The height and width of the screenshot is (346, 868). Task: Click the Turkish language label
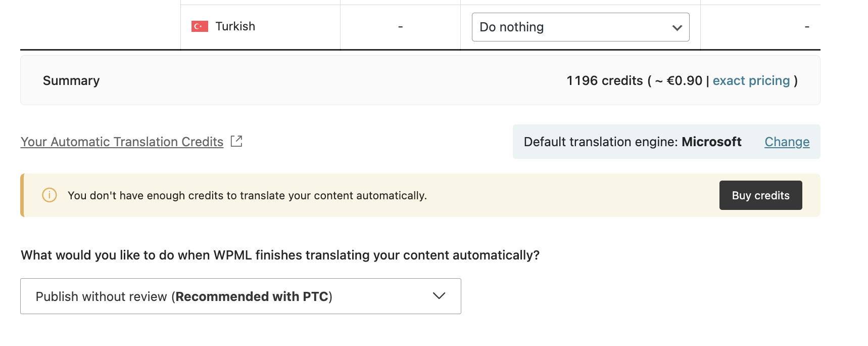[x=235, y=26]
